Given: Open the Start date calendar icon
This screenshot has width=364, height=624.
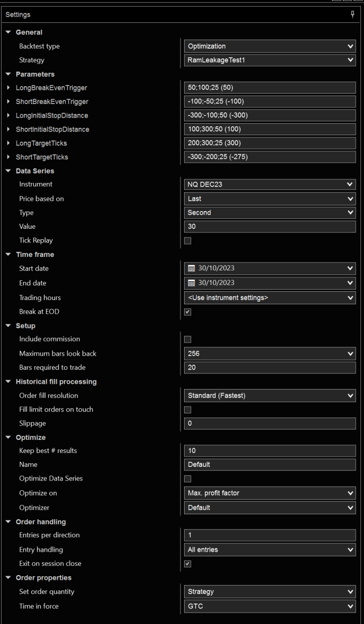Looking at the screenshot, I should [191, 268].
